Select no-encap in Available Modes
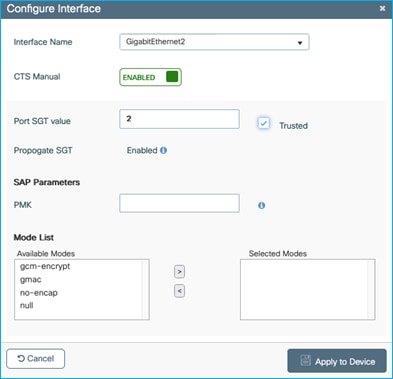The image size is (393, 379). (x=39, y=293)
